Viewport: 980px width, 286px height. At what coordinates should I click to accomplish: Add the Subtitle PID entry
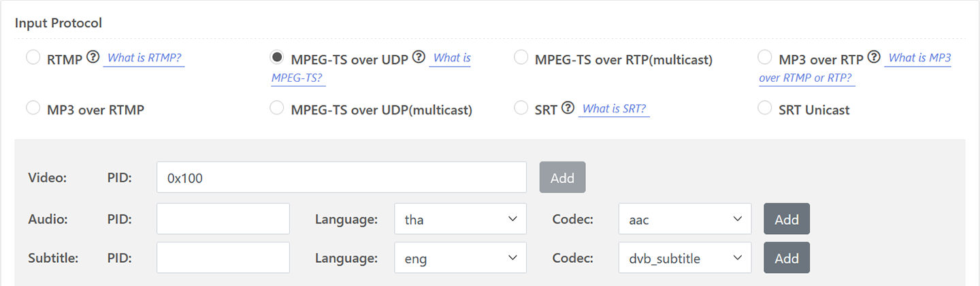787,258
